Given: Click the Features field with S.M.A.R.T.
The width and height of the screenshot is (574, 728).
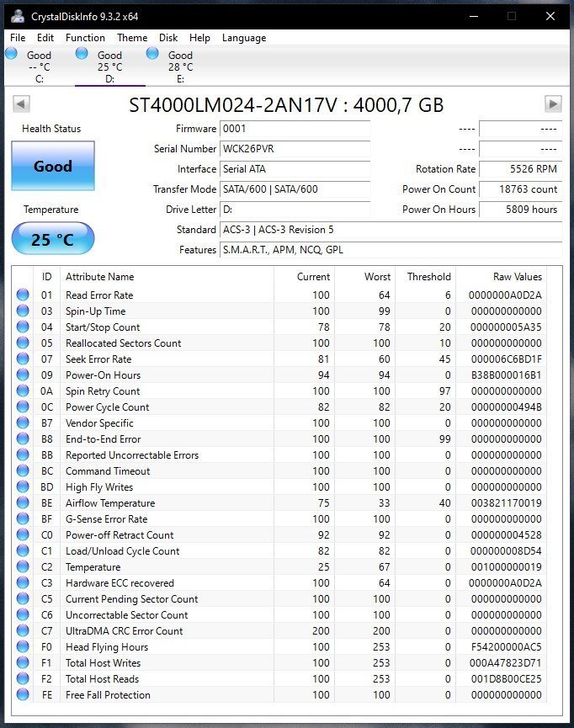Looking at the screenshot, I should coord(391,250).
